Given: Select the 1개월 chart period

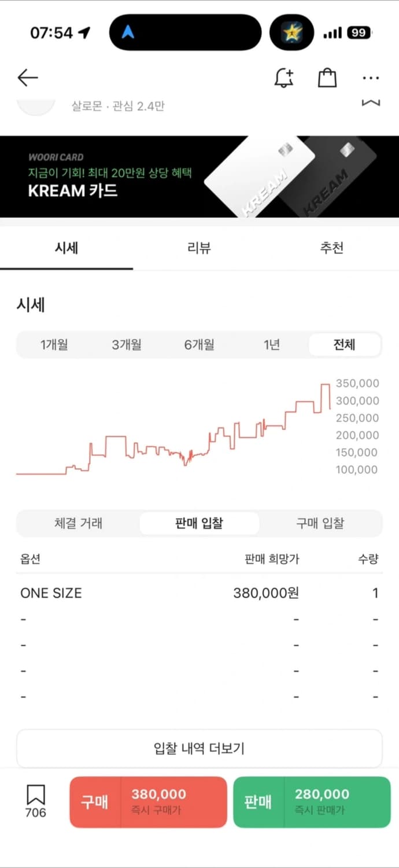Looking at the screenshot, I should coord(54,345).
